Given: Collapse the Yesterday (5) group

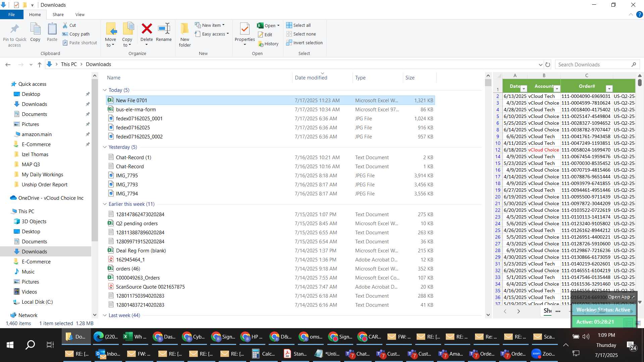Looking at the screenshot, I should [x=105, y=147].
